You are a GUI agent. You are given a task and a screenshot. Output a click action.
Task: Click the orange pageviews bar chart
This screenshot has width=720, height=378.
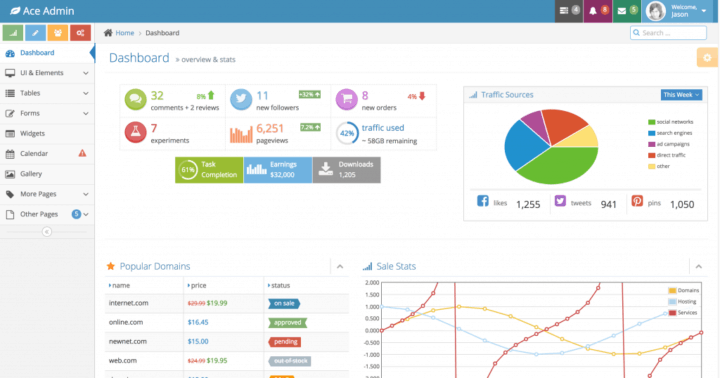[x=241, y=134]
